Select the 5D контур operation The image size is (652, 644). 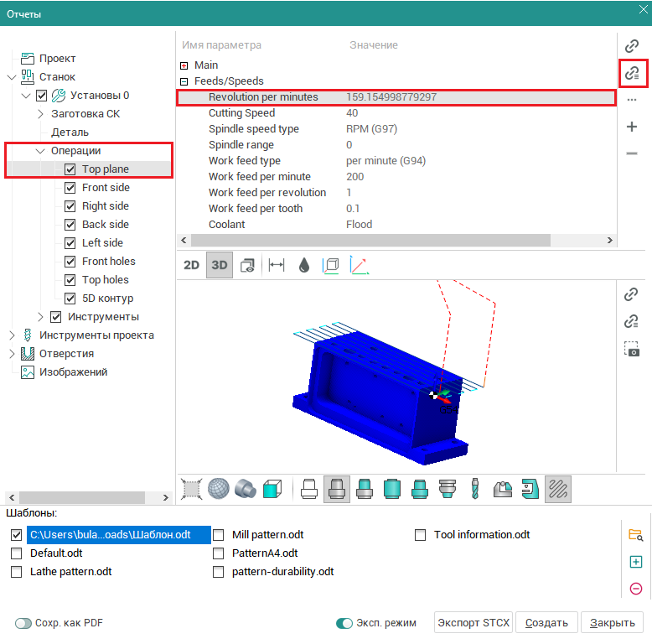coord(107,299)
